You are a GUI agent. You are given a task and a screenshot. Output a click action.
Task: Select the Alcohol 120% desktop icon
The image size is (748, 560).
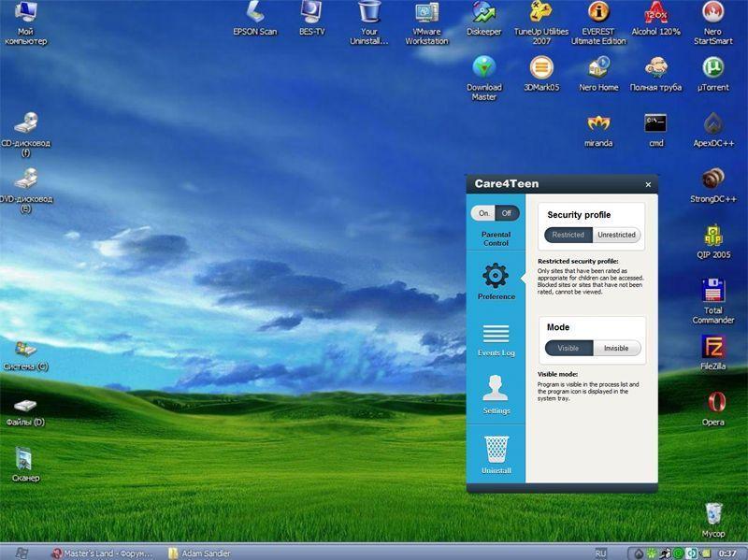click(x=656, y=19)
